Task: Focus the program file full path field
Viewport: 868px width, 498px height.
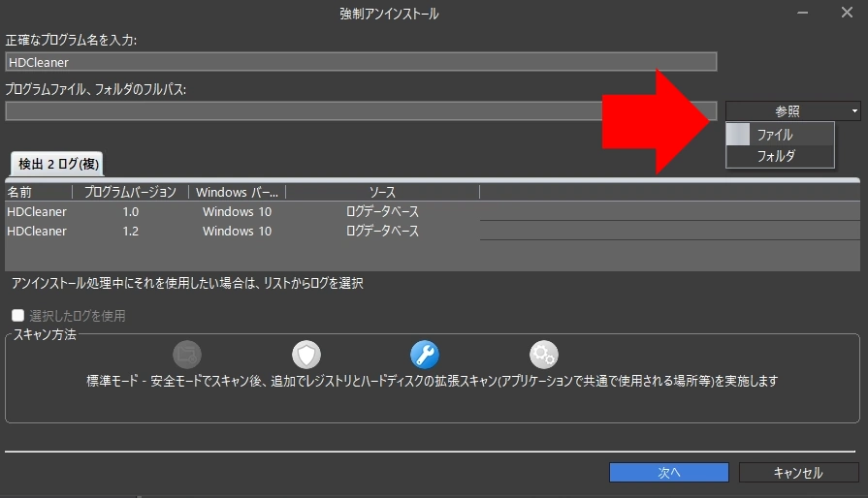Action: pos(361,111)
